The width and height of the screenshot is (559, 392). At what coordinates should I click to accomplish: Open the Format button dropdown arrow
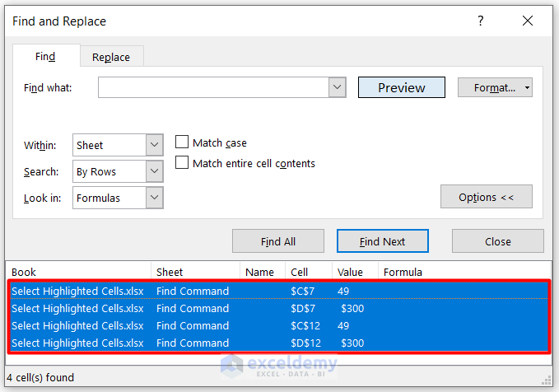coord(527,87)
